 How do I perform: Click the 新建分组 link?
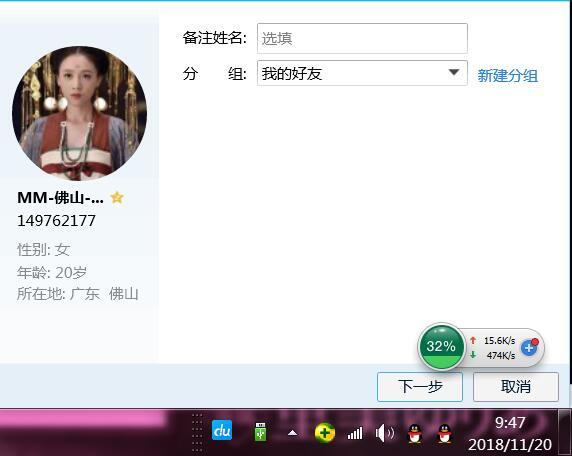point(507,76)
